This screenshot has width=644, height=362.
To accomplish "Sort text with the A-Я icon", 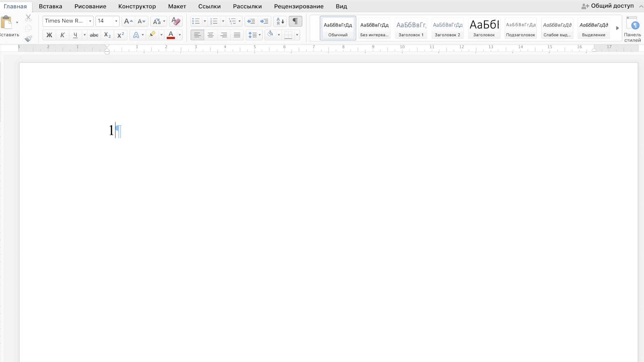I will click(x=280, y=21).
